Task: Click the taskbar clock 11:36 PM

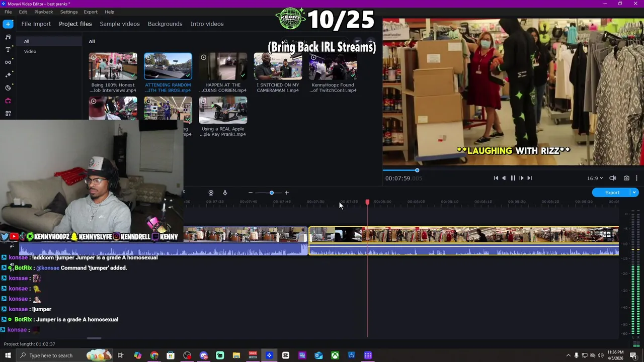Action: [615, 355]
